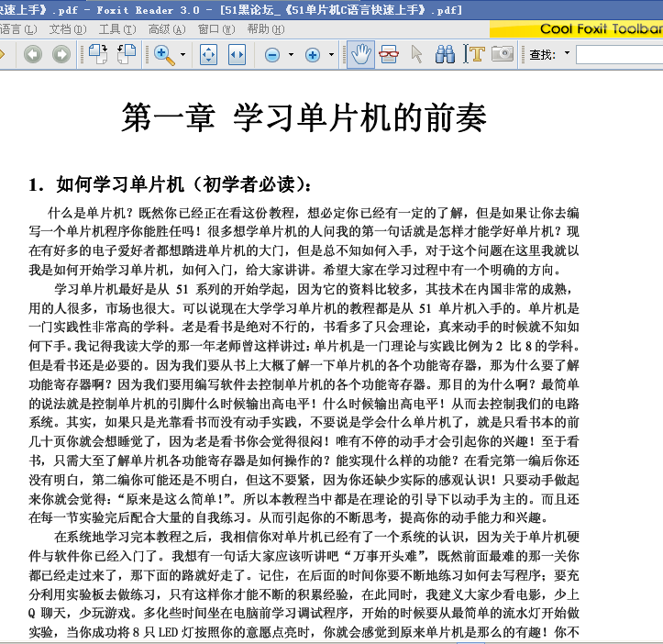Fit page to window icon

pyautogui.click(x=208, y=54)
